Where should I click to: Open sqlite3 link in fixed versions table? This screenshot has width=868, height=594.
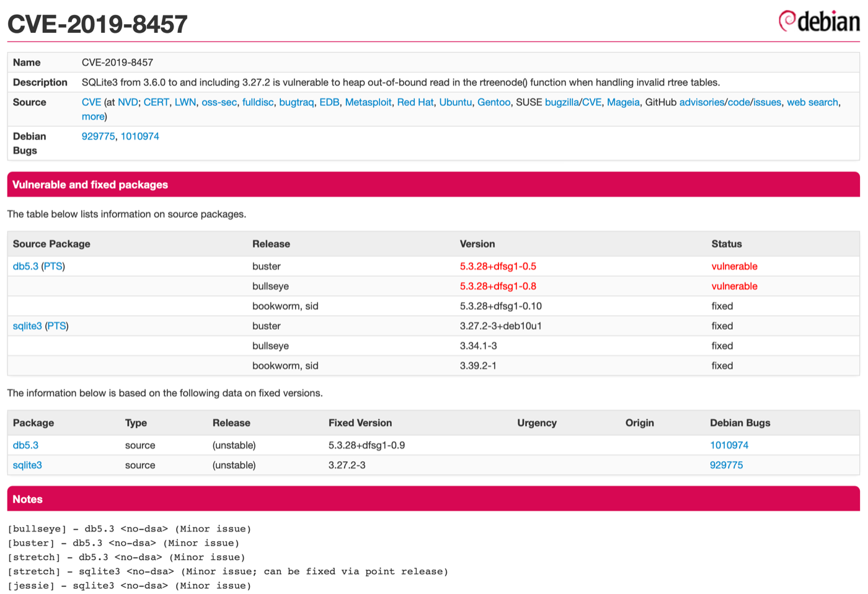[x=27, y=465]
